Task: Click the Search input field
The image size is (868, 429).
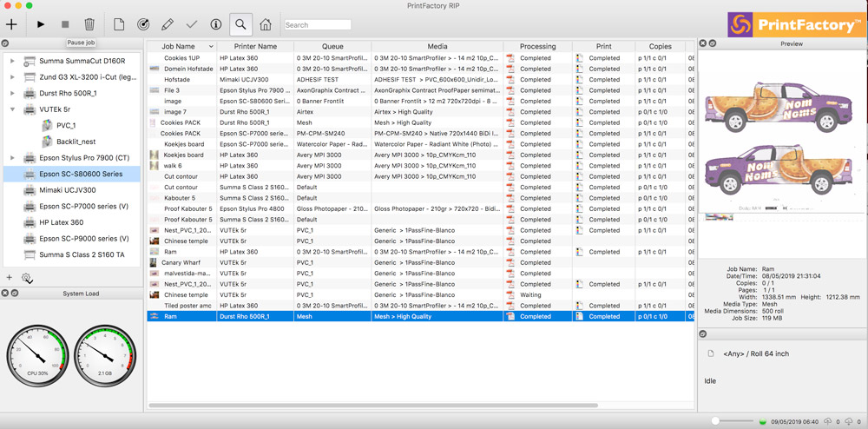Action: (x=318, y=25)
